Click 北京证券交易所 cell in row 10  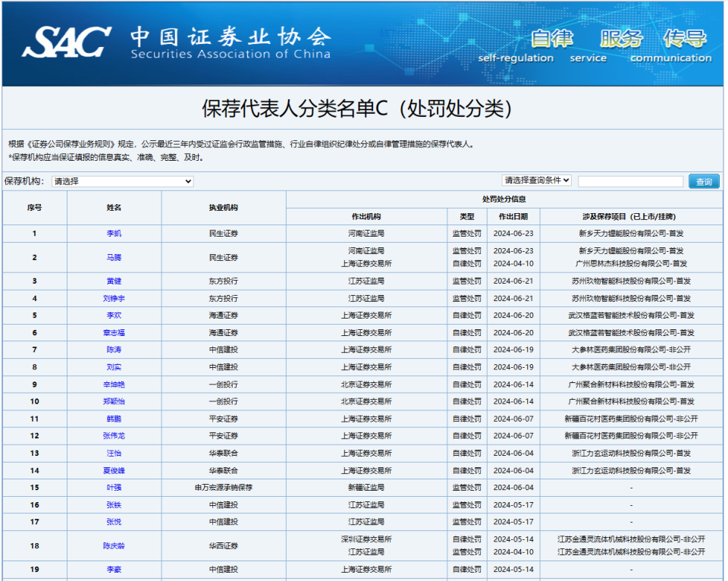[366, 401]
